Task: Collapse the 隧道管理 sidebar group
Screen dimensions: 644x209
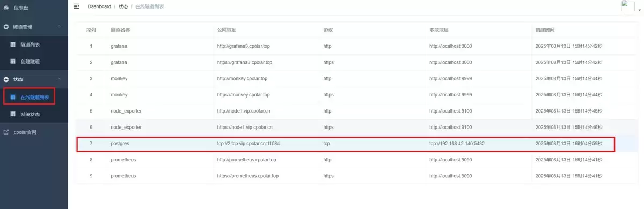Action: click(34, 26)
